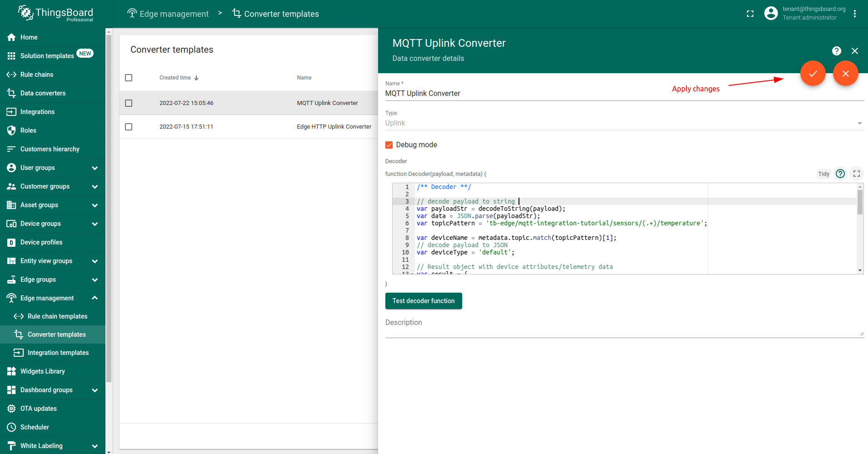Expand browser fullscreen icon in top bar
The width and height of the screenshot is (868, 454).
pyautogui.click(x=750, y=14)
